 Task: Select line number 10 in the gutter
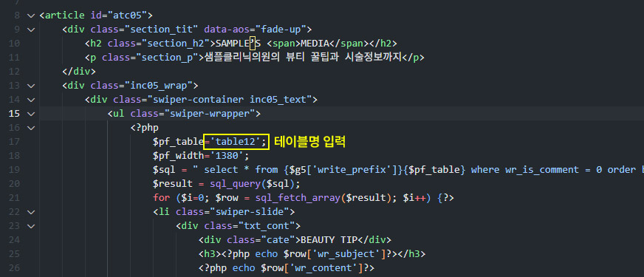tap(14, 44)
